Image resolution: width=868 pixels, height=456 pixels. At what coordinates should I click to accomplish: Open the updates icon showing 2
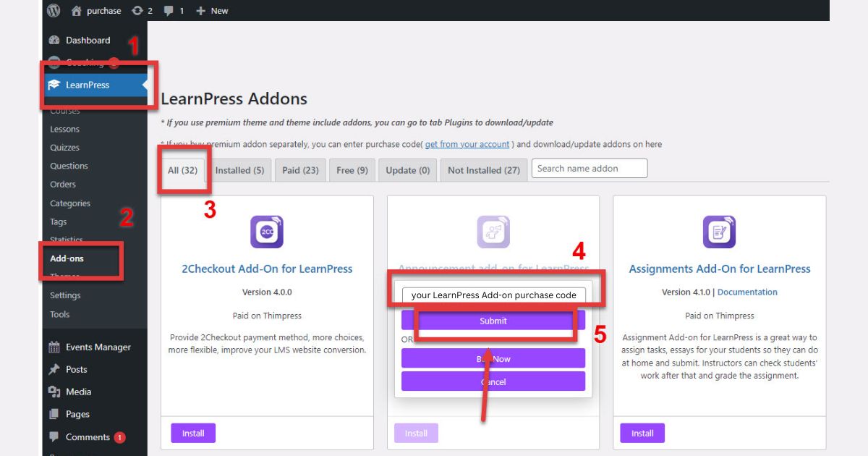(x=137, y=11)
